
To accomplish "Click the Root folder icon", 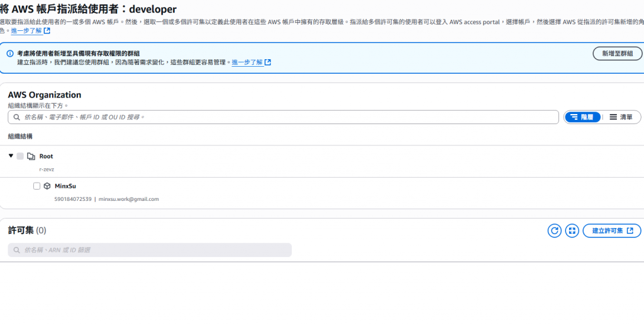I will [x=31, y=156].
